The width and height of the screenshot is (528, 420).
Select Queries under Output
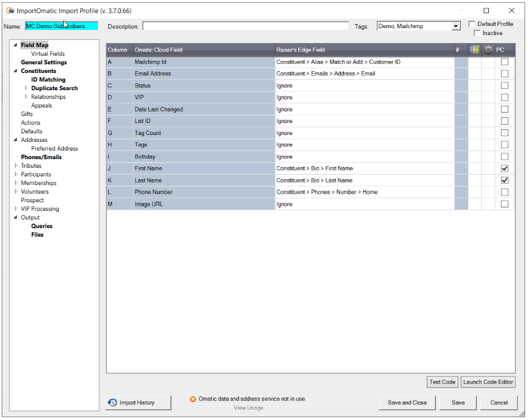[x=41, y=226]
